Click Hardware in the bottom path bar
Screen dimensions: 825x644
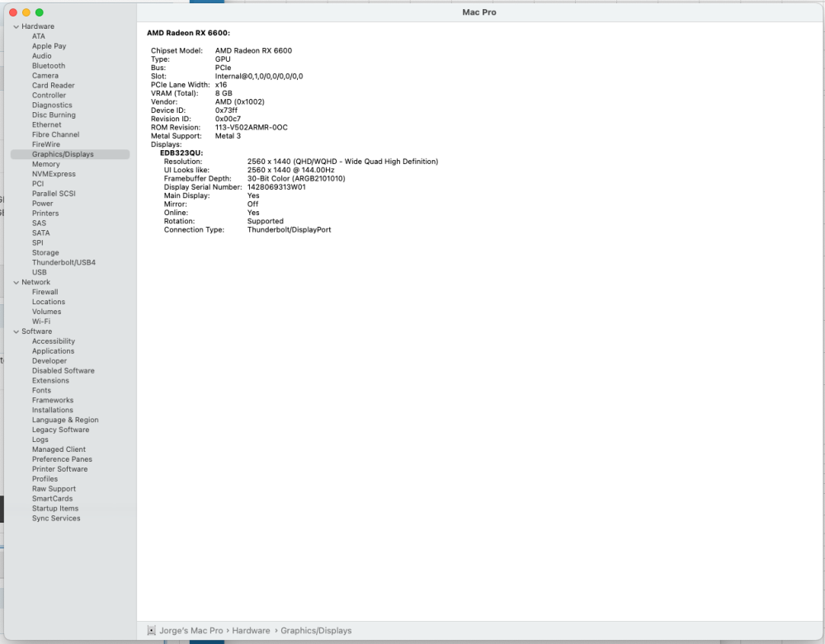251,630
